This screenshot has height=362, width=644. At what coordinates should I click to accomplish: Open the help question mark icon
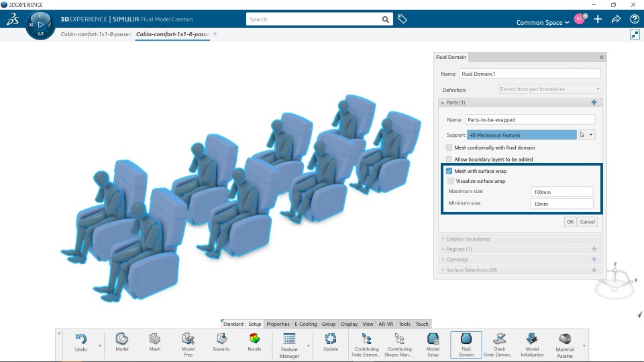(x=634, y=19)
